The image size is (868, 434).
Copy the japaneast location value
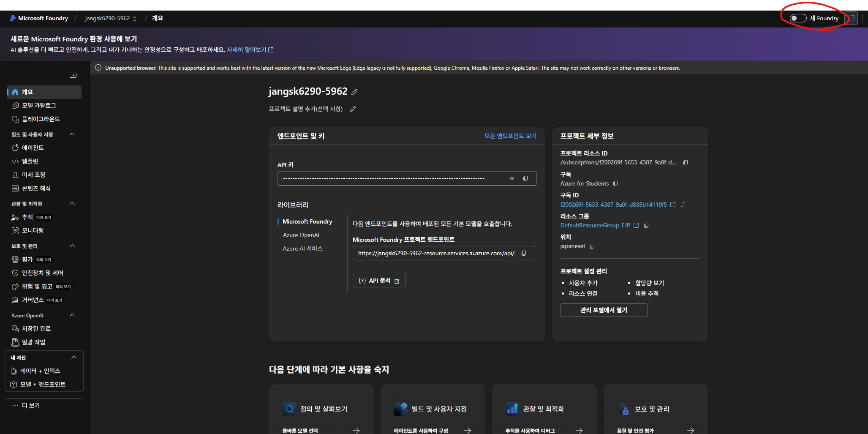coord(592,246)
